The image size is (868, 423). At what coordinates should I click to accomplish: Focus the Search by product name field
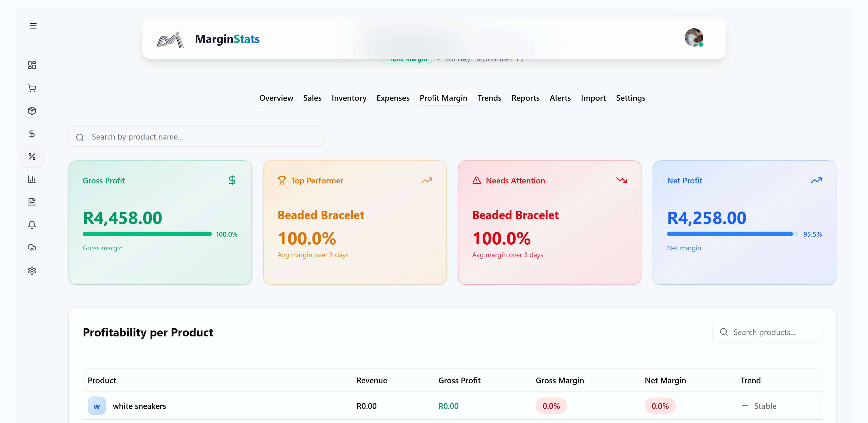pos(196,137)
